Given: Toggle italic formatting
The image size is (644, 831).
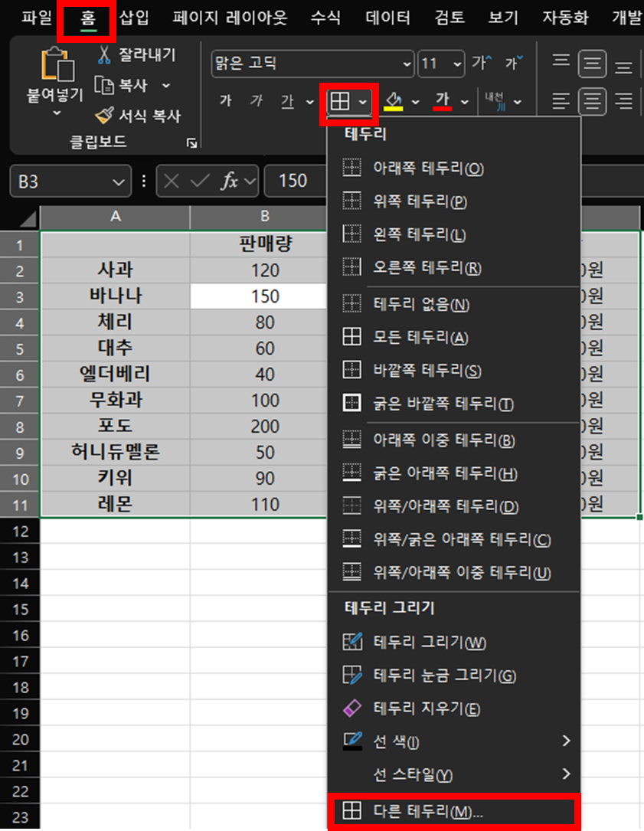Looking at the screenshot, I should 257,101.
